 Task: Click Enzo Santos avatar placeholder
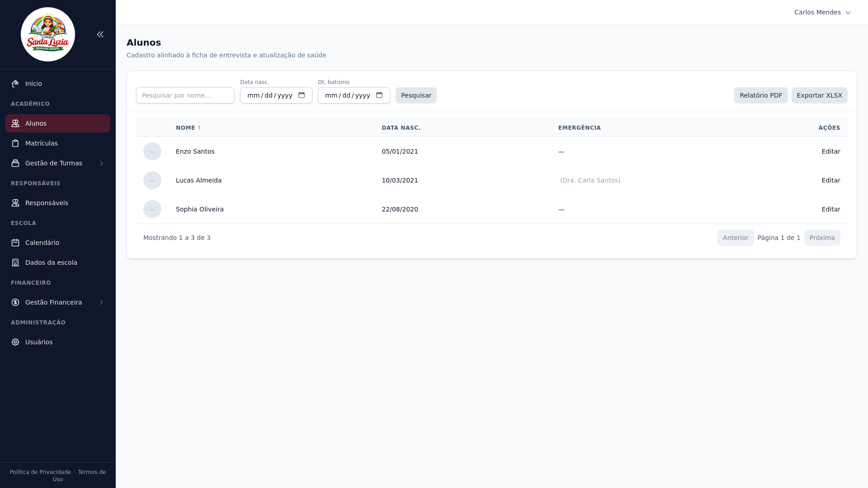coord(152,151)
